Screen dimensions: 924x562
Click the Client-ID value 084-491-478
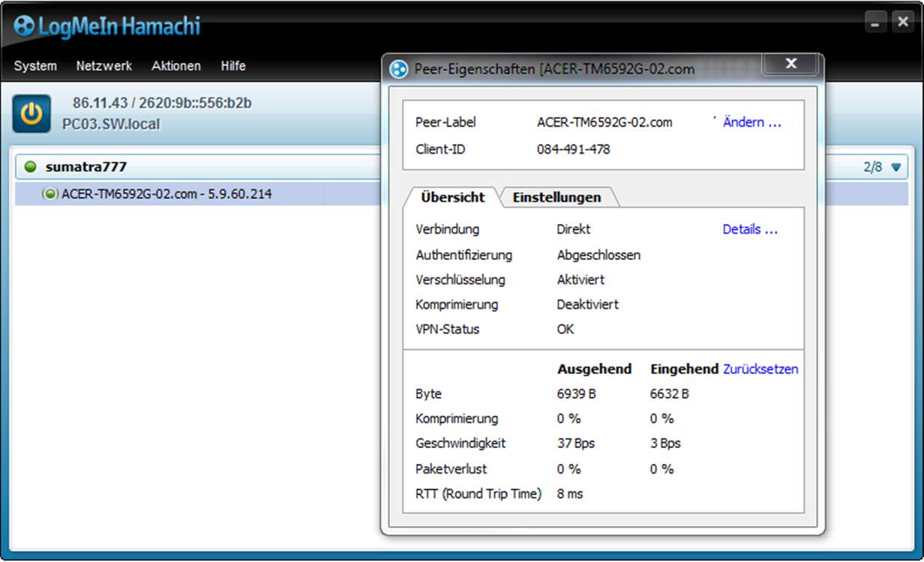coord(574,149)
